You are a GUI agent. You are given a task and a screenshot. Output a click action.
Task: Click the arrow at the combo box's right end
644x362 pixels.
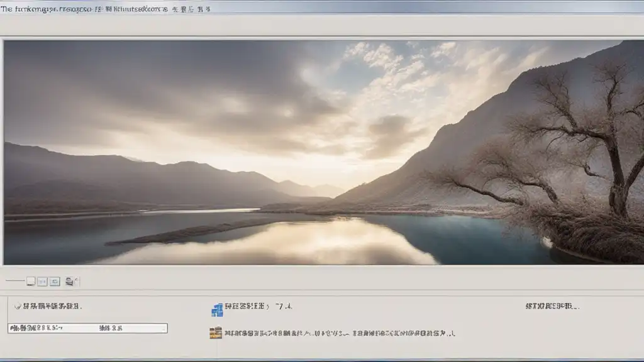coord(163,328)
